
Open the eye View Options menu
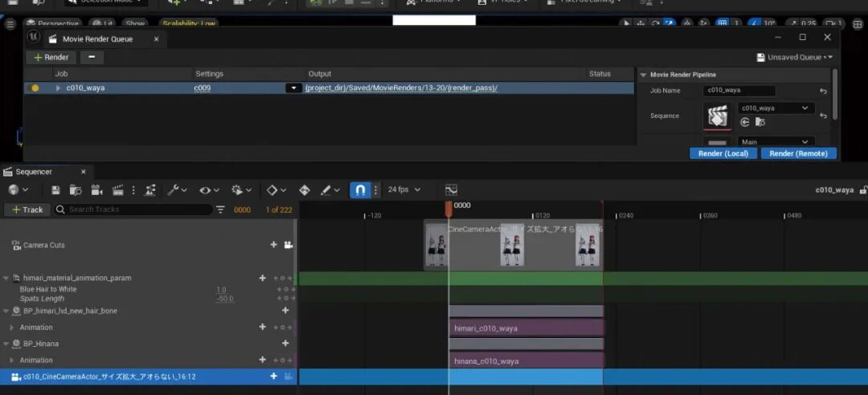tap(209, 190)
